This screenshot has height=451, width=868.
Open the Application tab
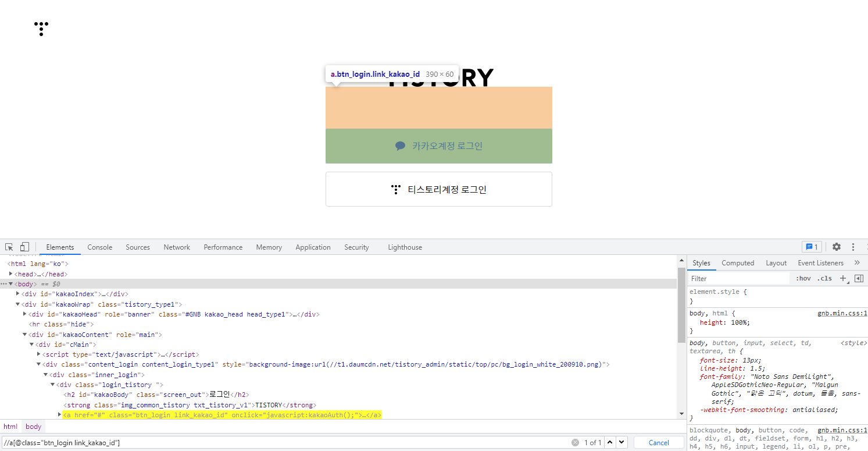pyautogui.click(x=313, y=247)
